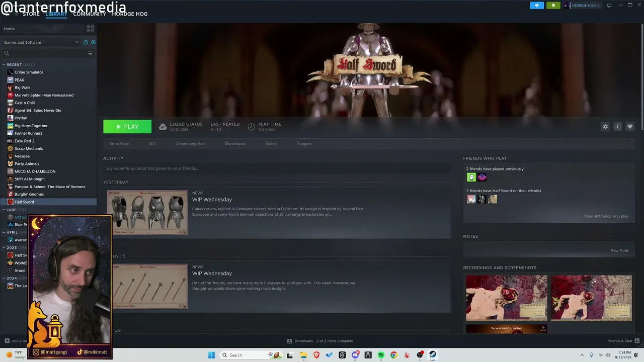Go to the STORE tab
Image resolution: width=644 pixels, height=362 pixels.
(x=31, y=14)
